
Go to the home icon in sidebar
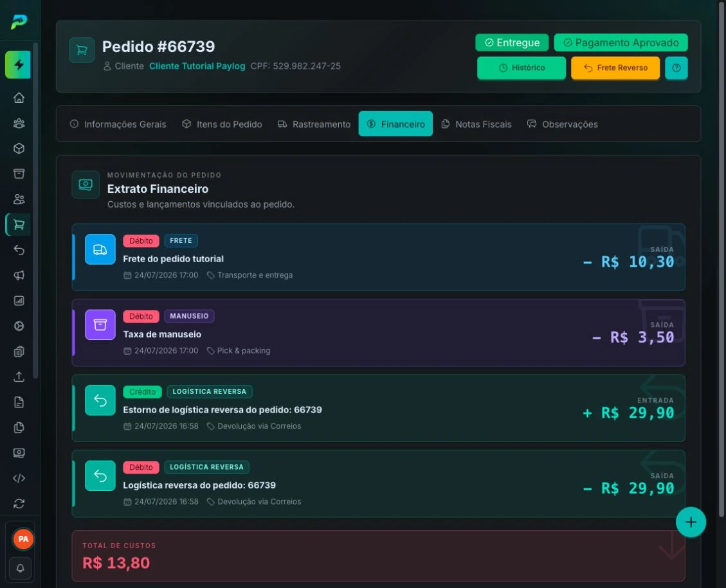pos(19,98)
